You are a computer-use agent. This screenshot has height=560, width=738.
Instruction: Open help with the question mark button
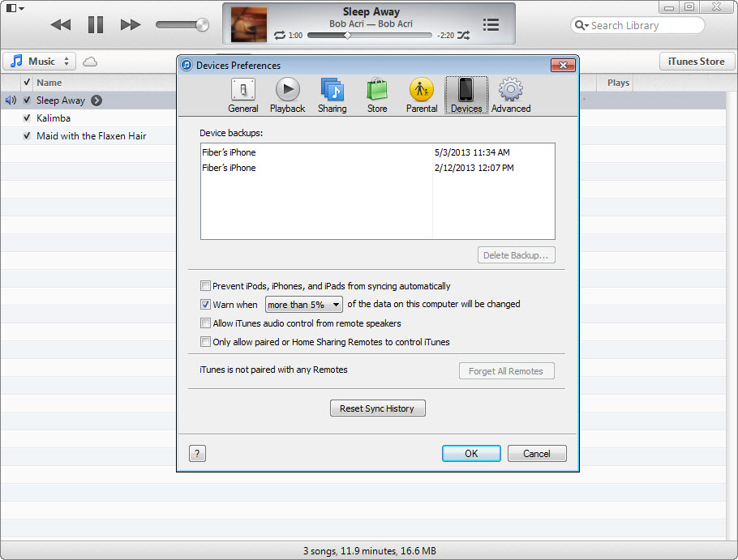pyautogui.click(x=197, y=454)
